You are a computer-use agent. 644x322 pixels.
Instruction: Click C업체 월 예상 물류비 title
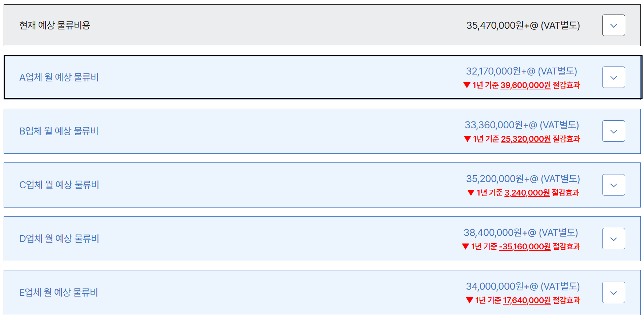[x=59, y=185]
